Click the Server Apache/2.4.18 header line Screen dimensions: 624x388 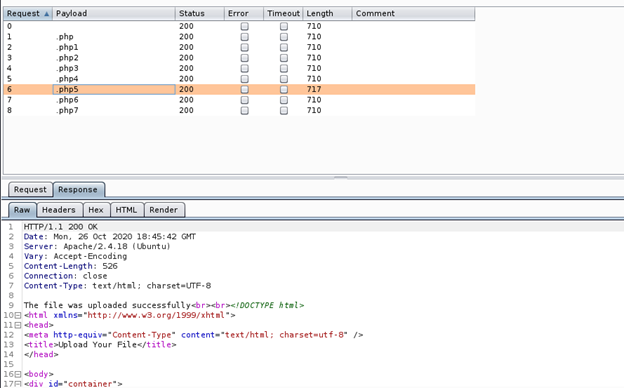pos(97,246)
